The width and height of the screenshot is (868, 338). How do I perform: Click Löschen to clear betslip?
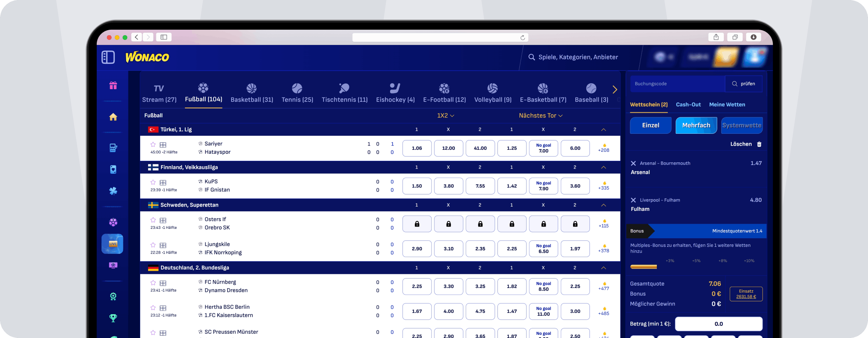(741, 144)
